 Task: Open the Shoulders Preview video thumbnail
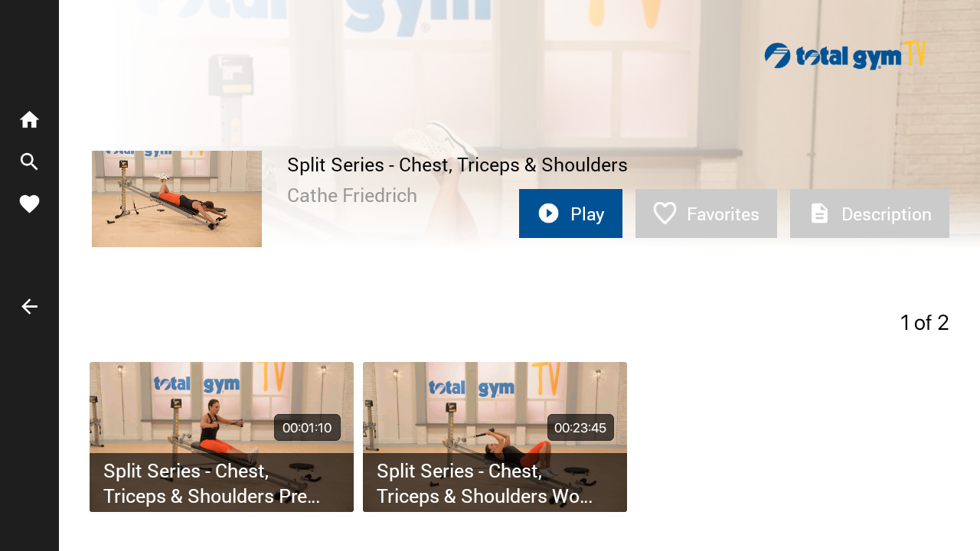[x=221, y=437]
